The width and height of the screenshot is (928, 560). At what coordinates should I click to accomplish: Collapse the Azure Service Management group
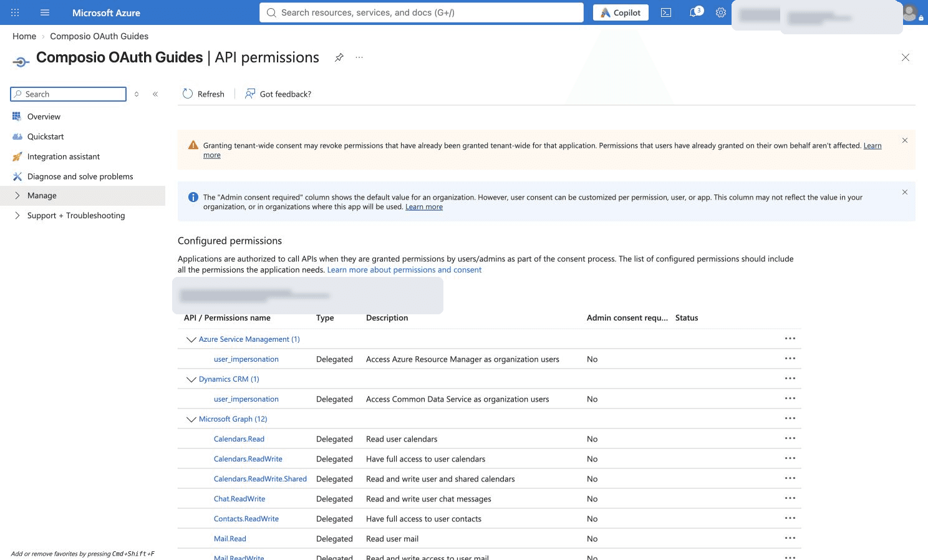click(x=191, y=339)
